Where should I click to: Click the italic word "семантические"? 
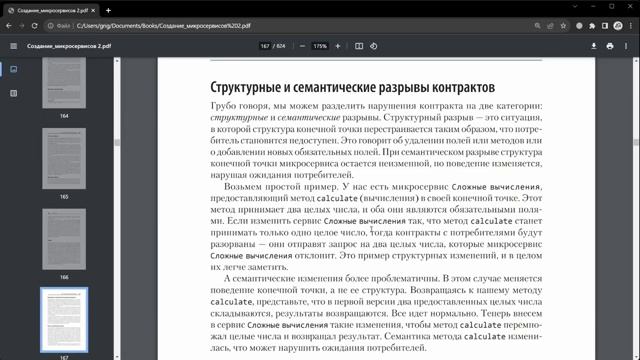(x=309, y=118)
